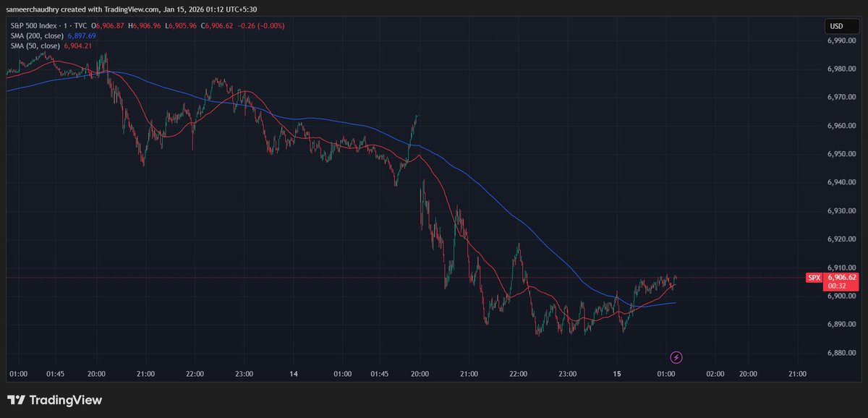The width and height of the screenshot is (868, 418).
Task: Click the red SMA value 6,904.21
Action: pyautogui.click(x=79, y=45)
